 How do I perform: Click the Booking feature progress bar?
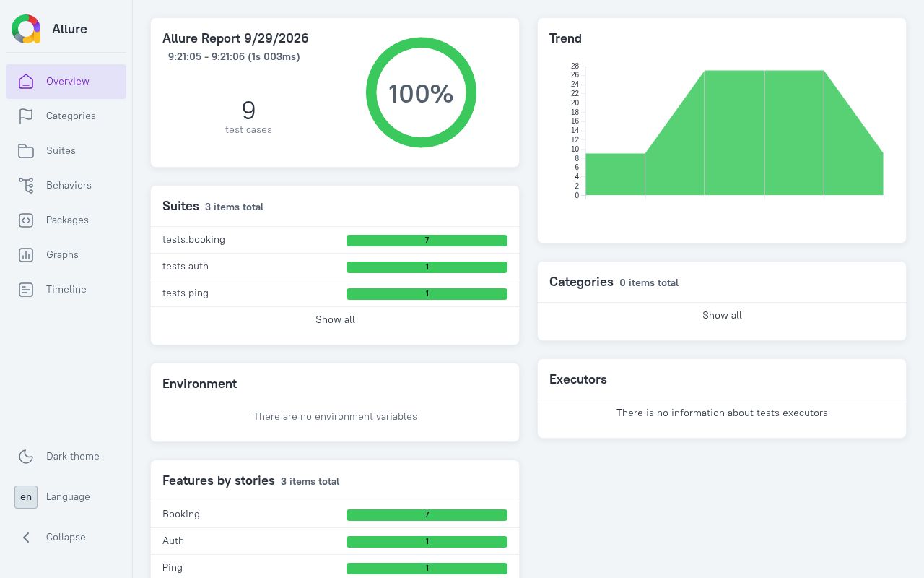coord(427,515)
